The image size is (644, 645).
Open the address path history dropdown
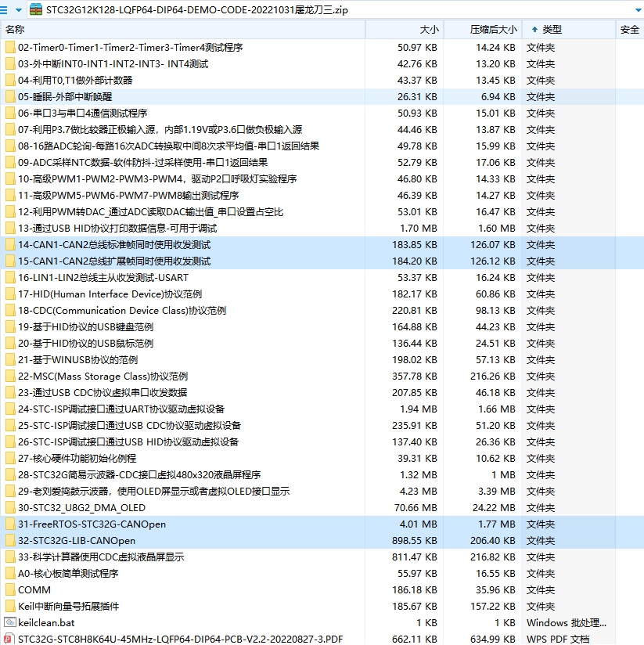(x=638, y=10)
